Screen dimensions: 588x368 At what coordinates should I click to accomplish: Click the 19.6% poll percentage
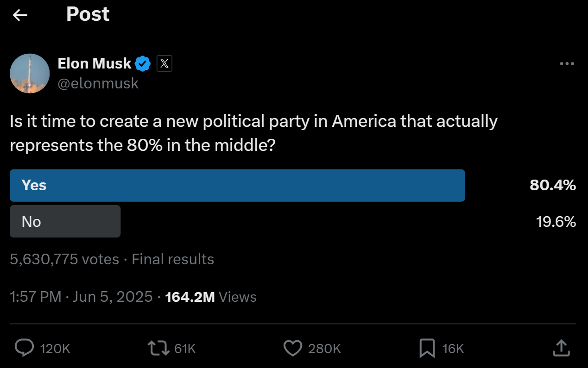click(x=556, y=222)
